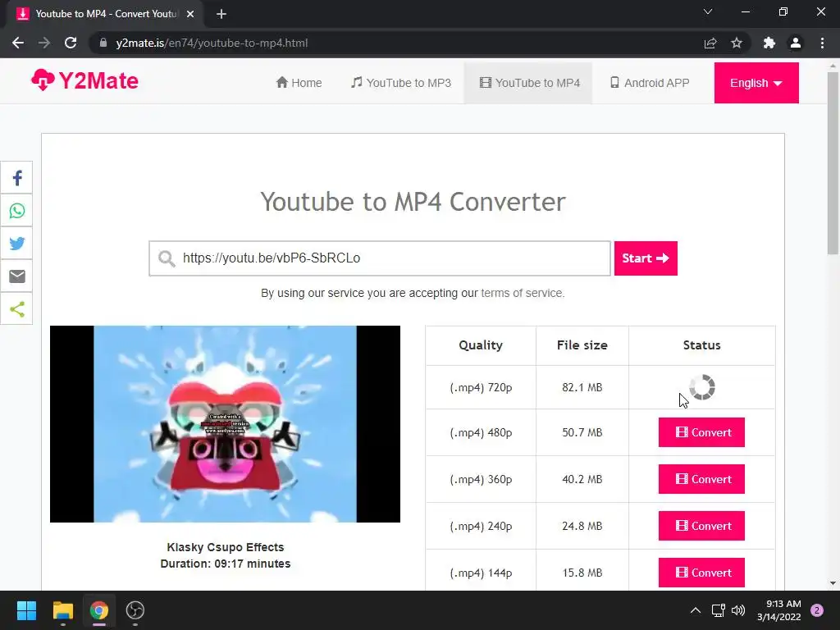Image resolution: width=840 pixels, height=630 pixels.
Task: Click the Chrome taskbar icon
Action: point(99,610)
